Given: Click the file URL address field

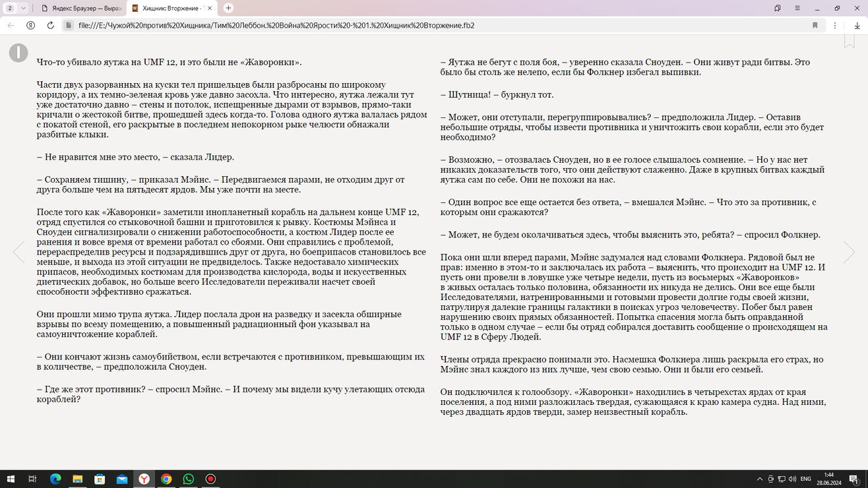Looking at the screenshot, I should tap(396, 25).
